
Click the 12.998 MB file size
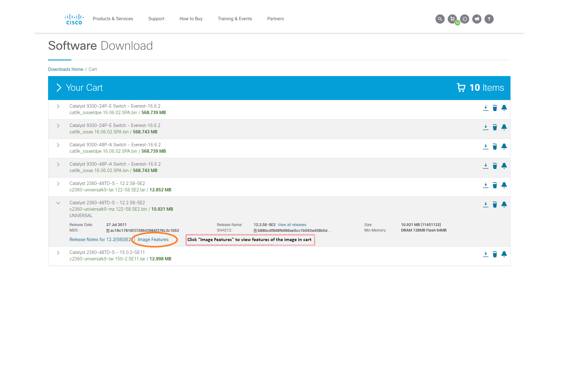(160, 259)
